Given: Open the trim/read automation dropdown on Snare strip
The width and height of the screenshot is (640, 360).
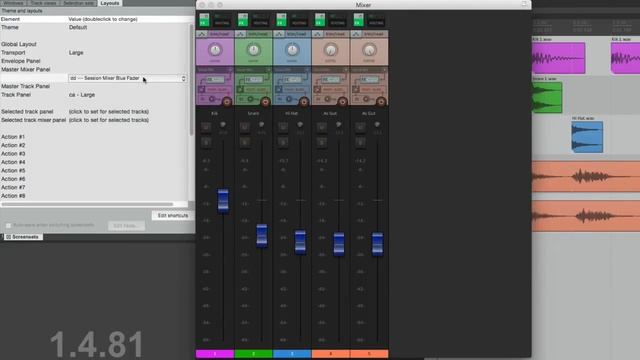Looking at the screenshot, I should (258, 34).
